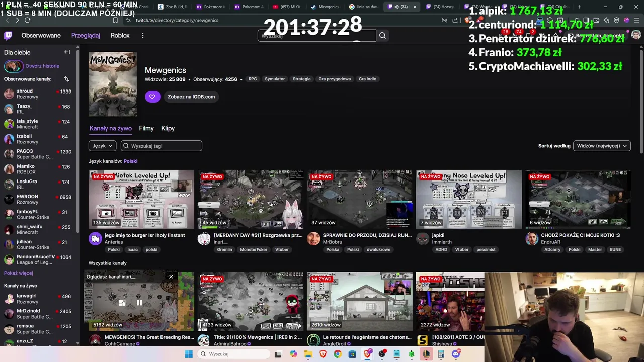Click the Gremlin tag under inuri__
644x362 pixels.
coord(225,250)
